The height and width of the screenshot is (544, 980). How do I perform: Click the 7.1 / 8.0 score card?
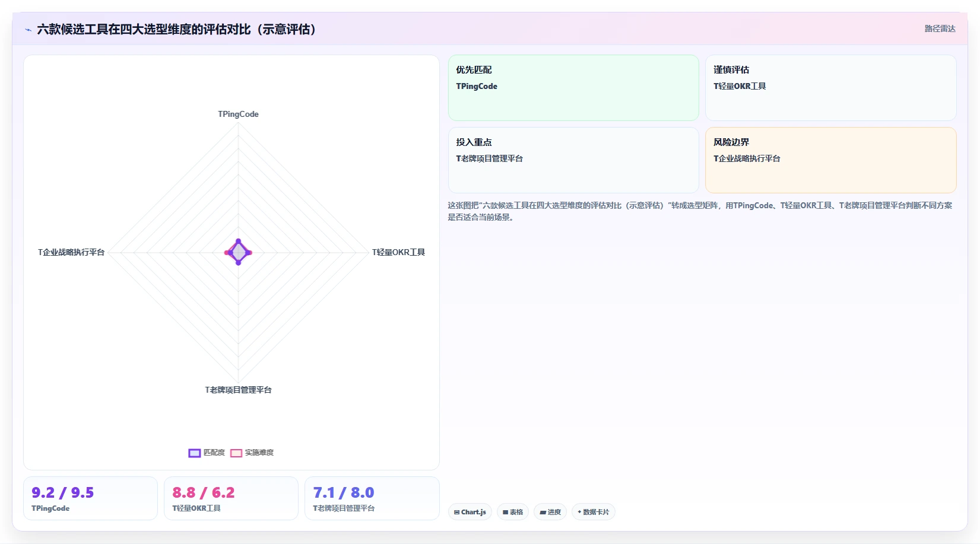point(372,498)
